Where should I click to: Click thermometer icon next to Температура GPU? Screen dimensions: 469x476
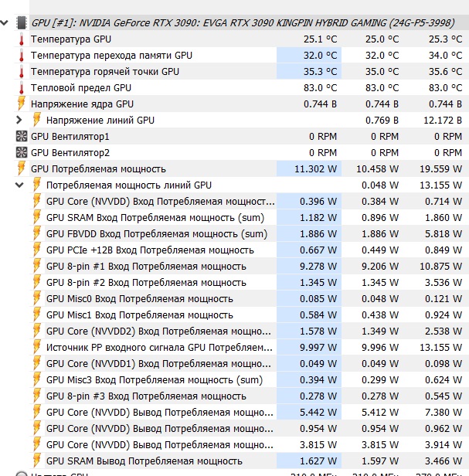click(22, 39)
